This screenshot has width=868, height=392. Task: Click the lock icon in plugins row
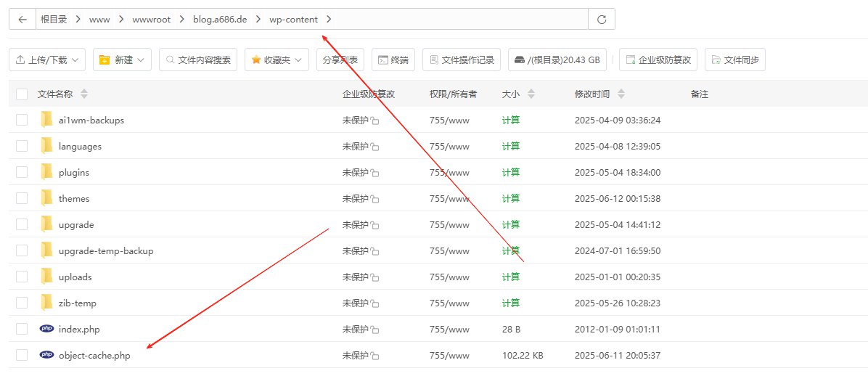tap(374, 173)
